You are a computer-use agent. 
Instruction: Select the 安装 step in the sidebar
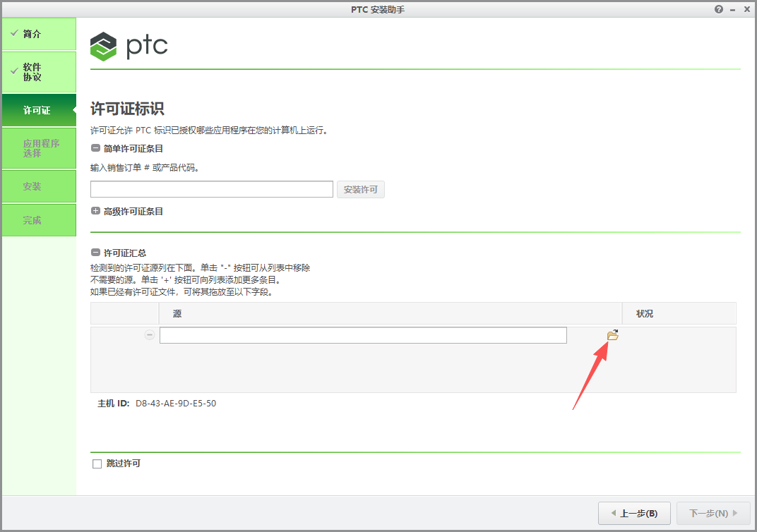click(39, 186)
